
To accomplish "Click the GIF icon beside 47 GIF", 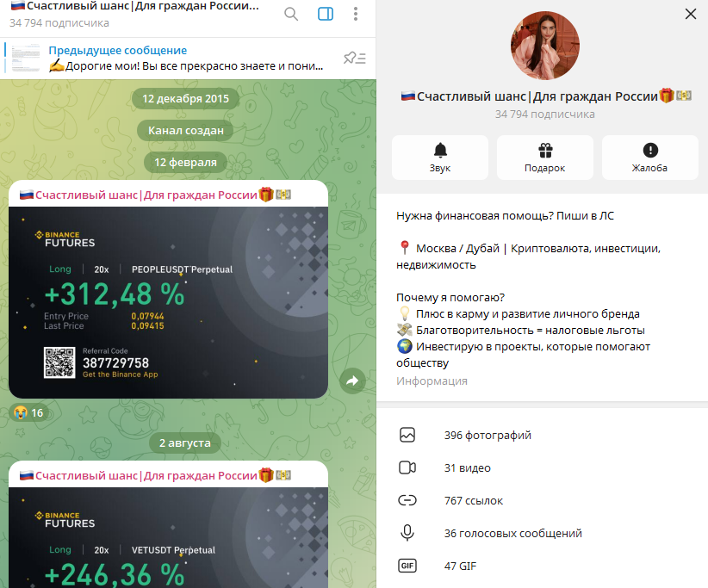I will tap(407, 566).
